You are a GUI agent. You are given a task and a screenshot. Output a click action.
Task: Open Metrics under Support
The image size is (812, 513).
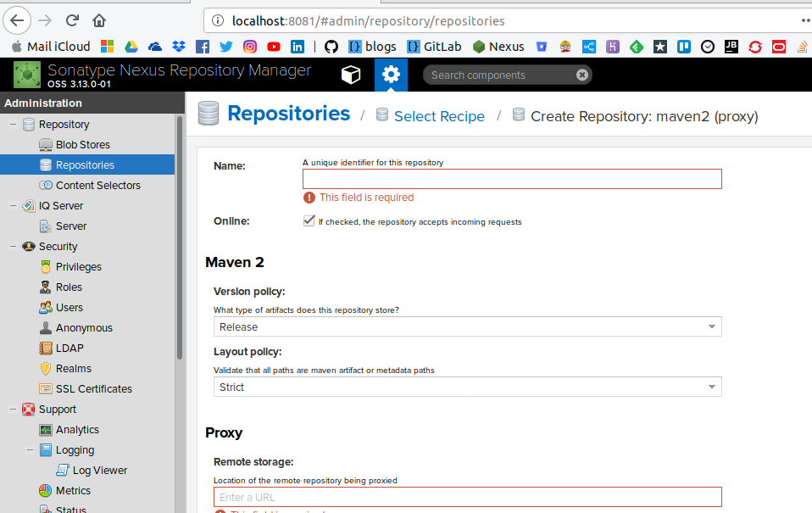tap(73, 491)
